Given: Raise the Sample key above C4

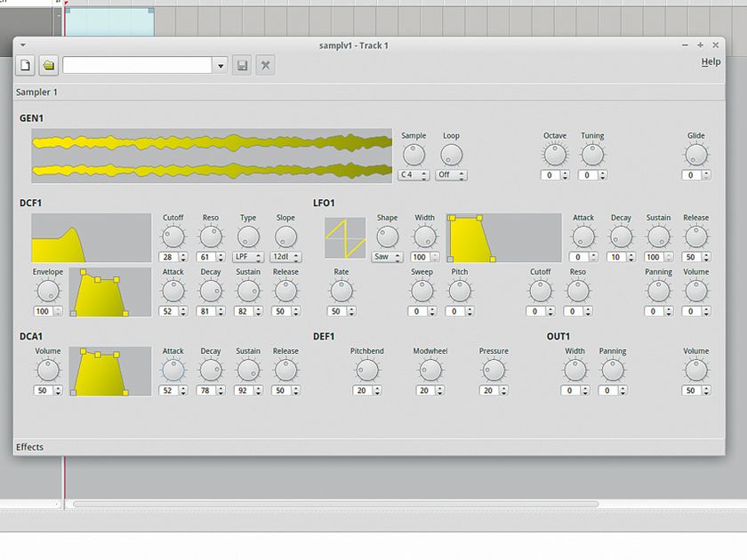Looking at the screenshot, I should pyautogui.click(x=425, y=172).
